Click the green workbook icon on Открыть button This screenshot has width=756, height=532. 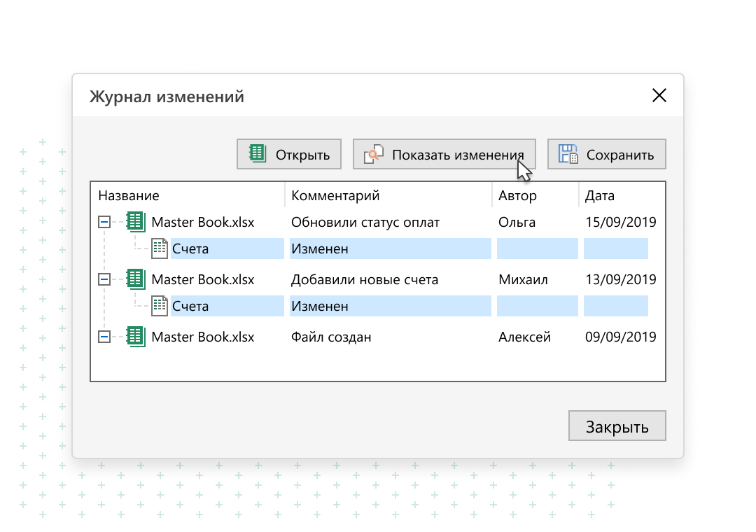tap(258, 154)
